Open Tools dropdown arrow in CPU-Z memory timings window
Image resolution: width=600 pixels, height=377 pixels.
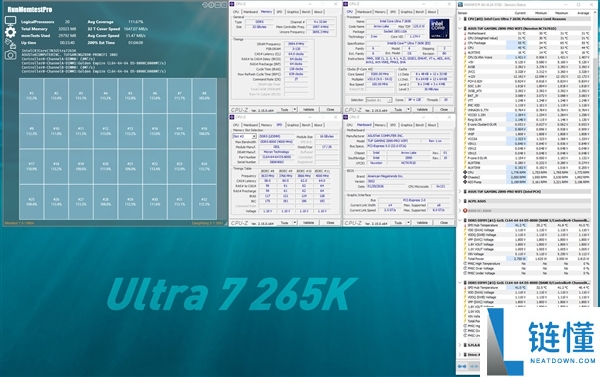pyautogui.click(x=295, y=109)
